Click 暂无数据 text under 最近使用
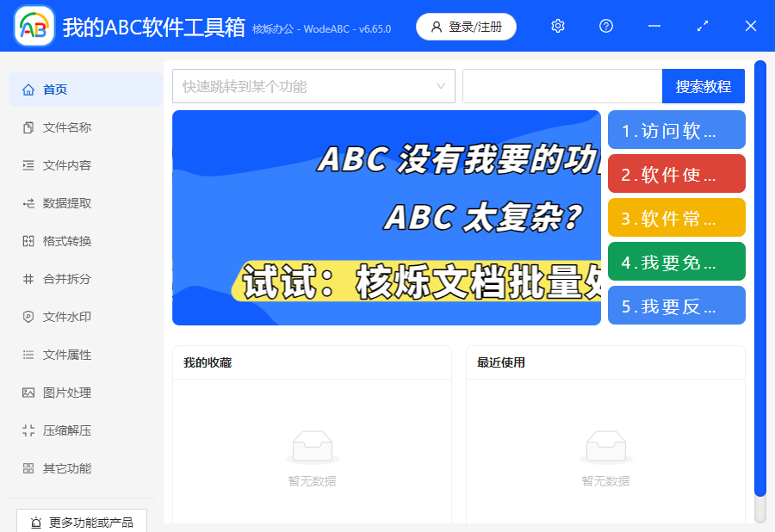 (x=606, y=481)
